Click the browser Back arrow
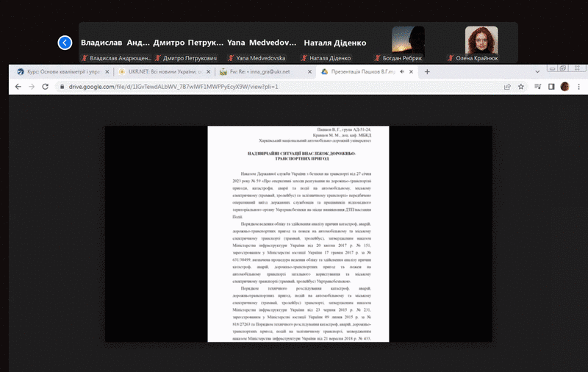The width and height of the screenshot is (588, 372). tap(16, 86)
